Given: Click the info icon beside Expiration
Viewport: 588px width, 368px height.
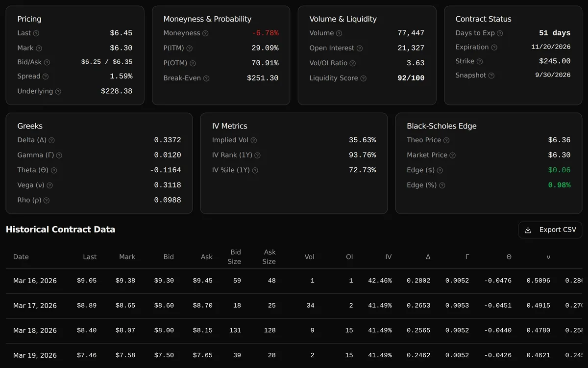Looking at the screenshot, I should 494,48.
